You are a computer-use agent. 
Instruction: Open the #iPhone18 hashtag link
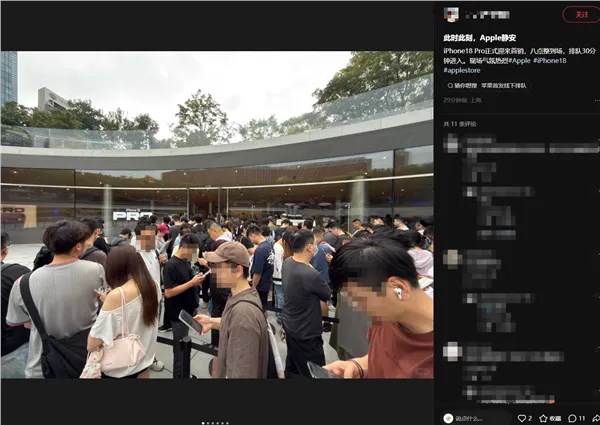click(549, 60)
